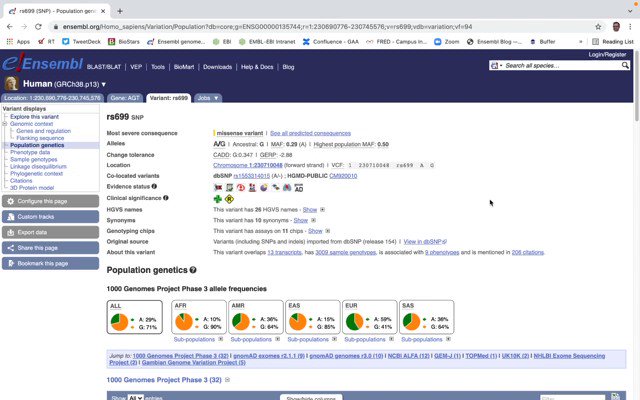Viewport: 640px width, 400px height.
Task: Switch to the Gene: AGT tab
Action: [125, 98]
